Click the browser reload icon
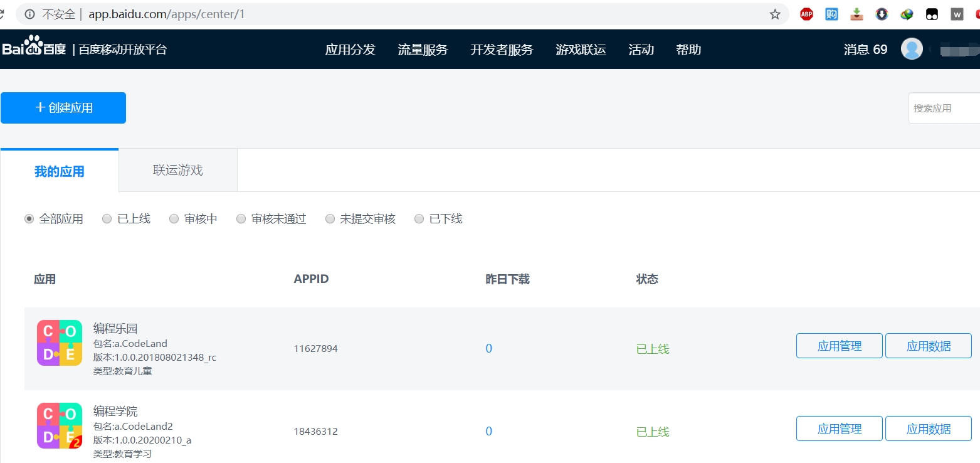 click(2, 14)
